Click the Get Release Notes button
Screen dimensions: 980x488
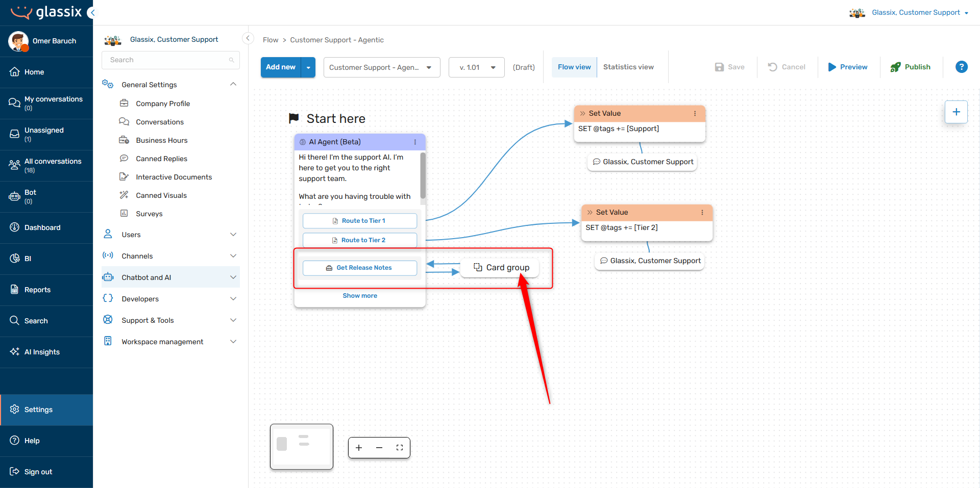(x=360, y=268)
